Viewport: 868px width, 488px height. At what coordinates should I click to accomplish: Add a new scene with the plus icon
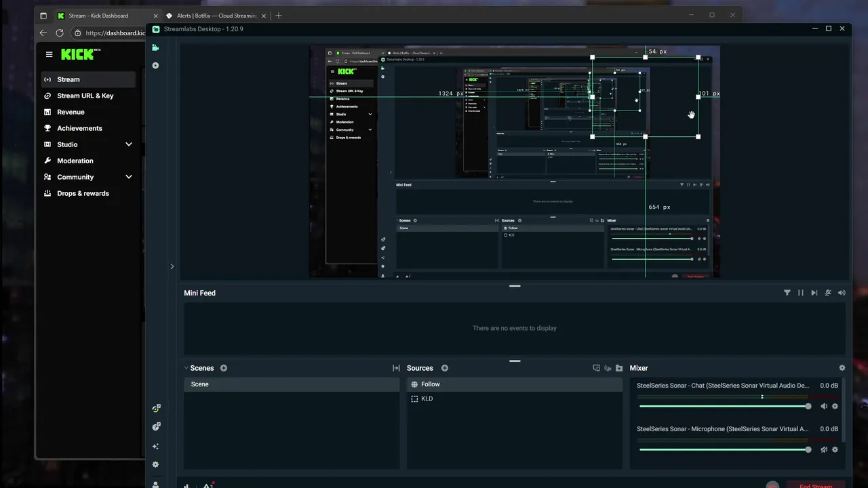pyautogui.click(x=224, y=368)
